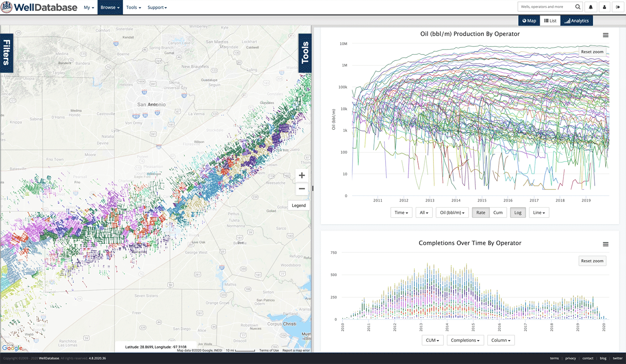Zoom in on the map
The width and height of the screenshot is (626, 364).
coord(302,175)
